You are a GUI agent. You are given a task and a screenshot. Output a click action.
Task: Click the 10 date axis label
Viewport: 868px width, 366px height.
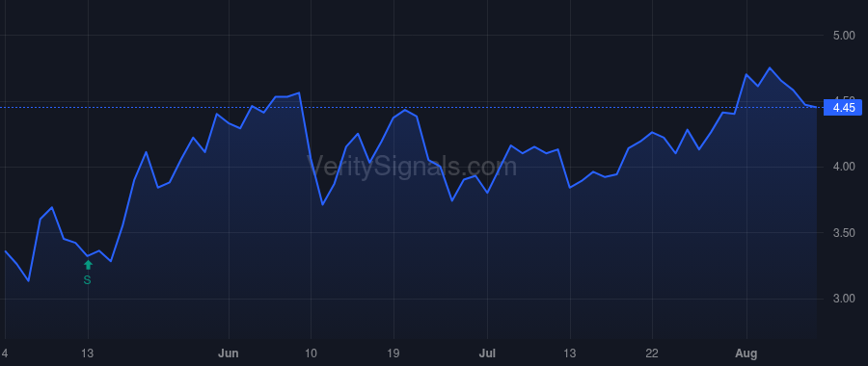311,353
